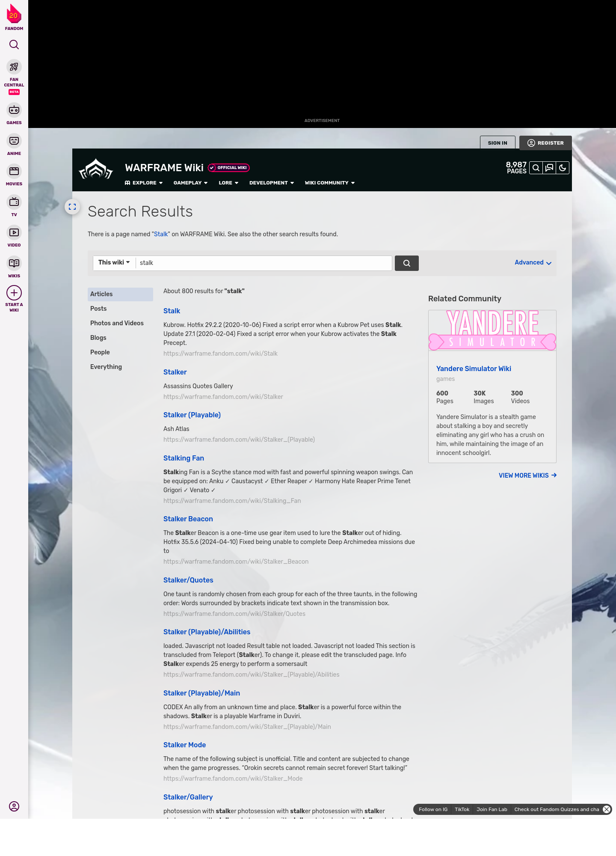616x856 pixels.
Task: Open the Stalker (Playable)/Main result
Action: [x=201, y=693]
